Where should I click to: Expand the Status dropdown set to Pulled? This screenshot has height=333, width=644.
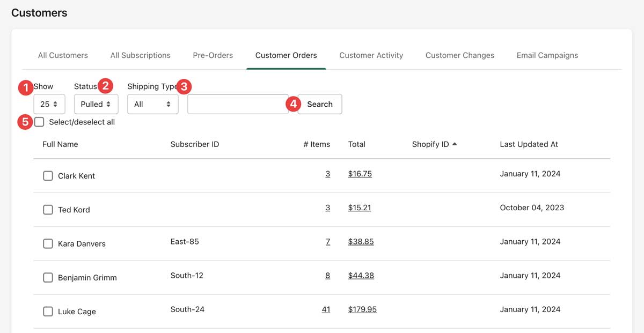pyautogui.click(x=96, y=104)
